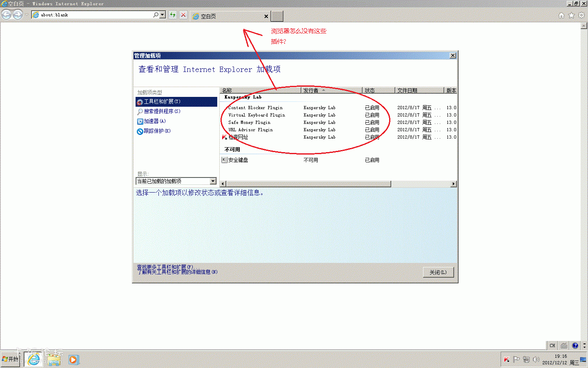This screenshot has width=588, height=368.
Task: Sort by the 发行者 column header
Action: tap(332, 90)
